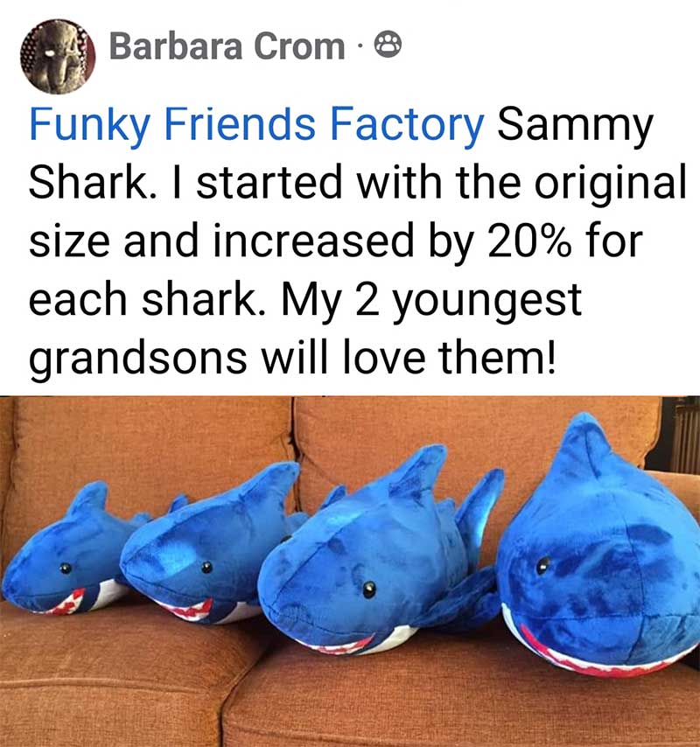Click the phrase "will love them!"
700x747 pixels.
[x=408, y=356]
